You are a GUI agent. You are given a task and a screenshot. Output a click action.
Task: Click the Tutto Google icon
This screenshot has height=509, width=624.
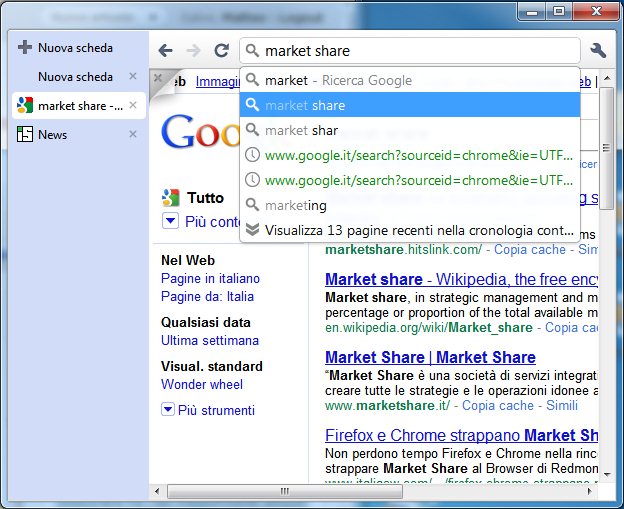(x=171, y=197)
